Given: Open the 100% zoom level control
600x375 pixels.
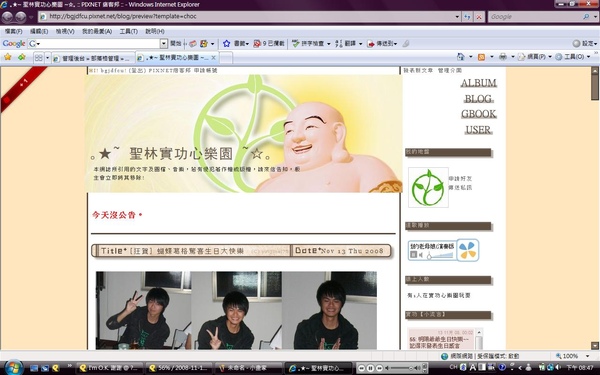Looking at the screenshot, I should [x=572, y=356].
